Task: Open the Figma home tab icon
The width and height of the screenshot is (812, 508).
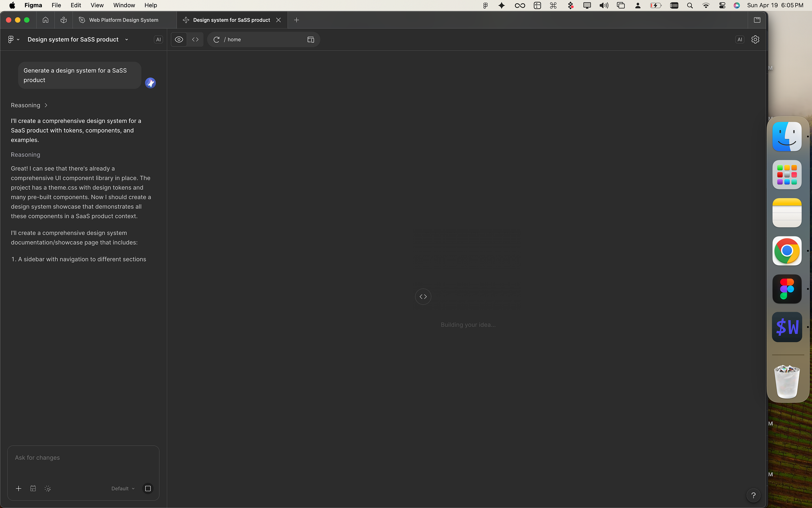Action: coord(46,20)
